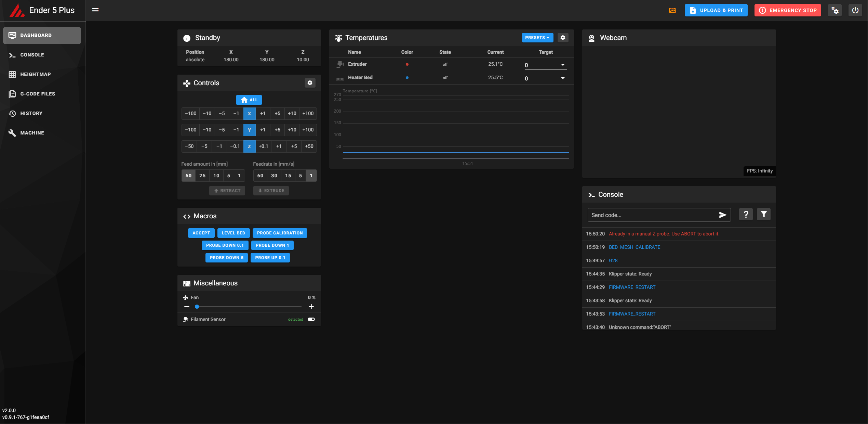Click the UPLOAD & PRINT button
Image resolution: width=868 pixels, height=424 pixels.
coord(716,10)
